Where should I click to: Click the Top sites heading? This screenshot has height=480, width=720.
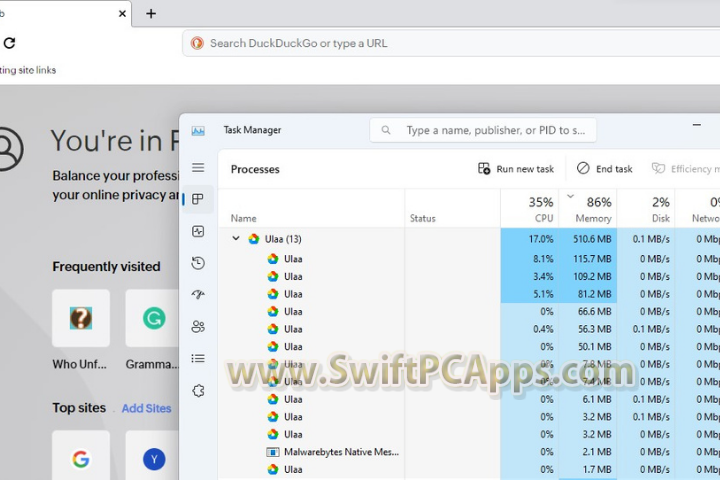(79, 408)
